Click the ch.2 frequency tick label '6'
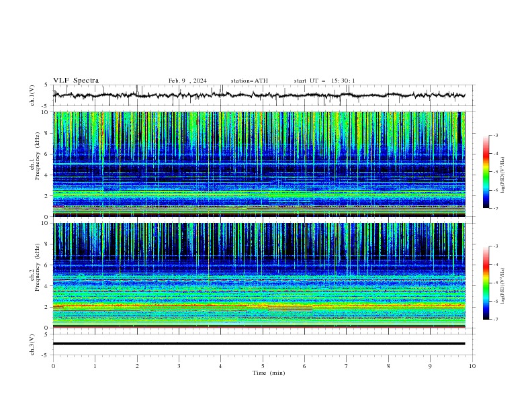The width and height of the screenshot is (532, 411). (47, 265)
